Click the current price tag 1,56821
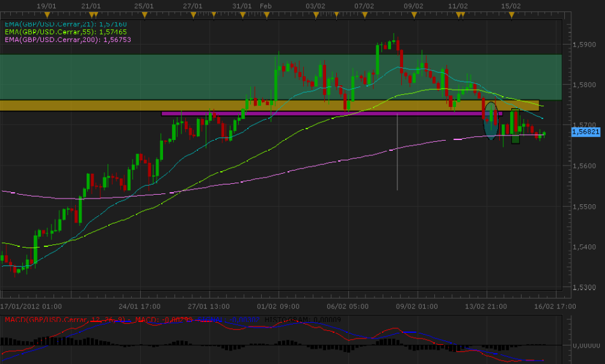 point(586,132)
